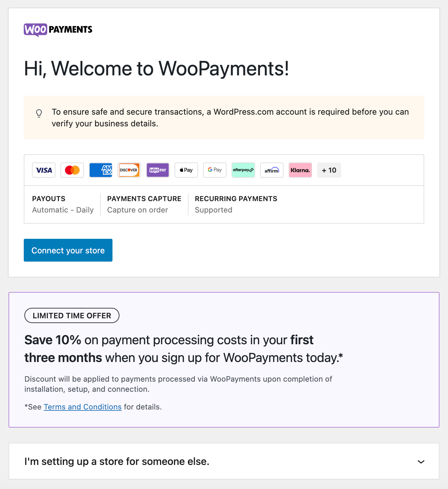
Task: Click the plus 10 payment methods badge
Action: pyautogui.click(x=329, y=170)
